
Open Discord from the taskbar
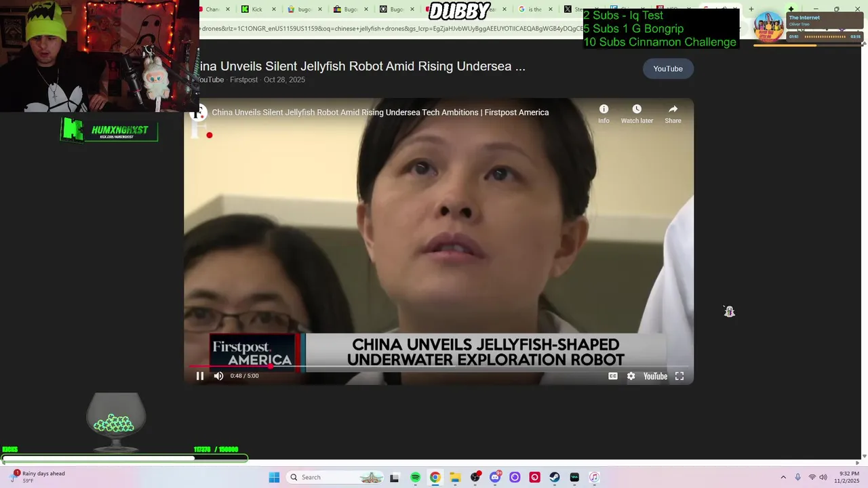(x=495, y=477)
